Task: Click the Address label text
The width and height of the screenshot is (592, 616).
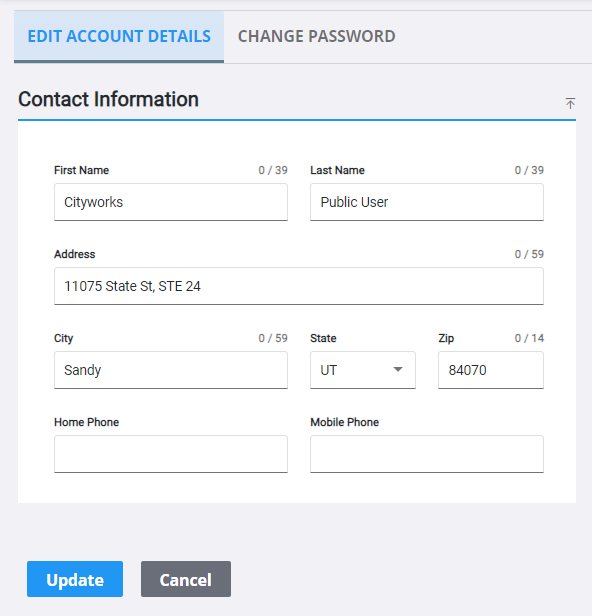Action: pyautogui.click(x=75, y=254)
